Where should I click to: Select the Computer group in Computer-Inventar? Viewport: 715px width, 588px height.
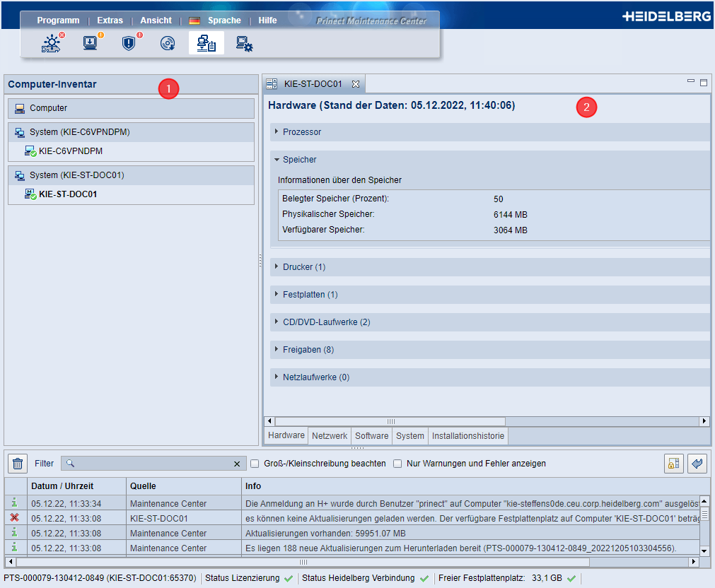[x=132, y=109]
